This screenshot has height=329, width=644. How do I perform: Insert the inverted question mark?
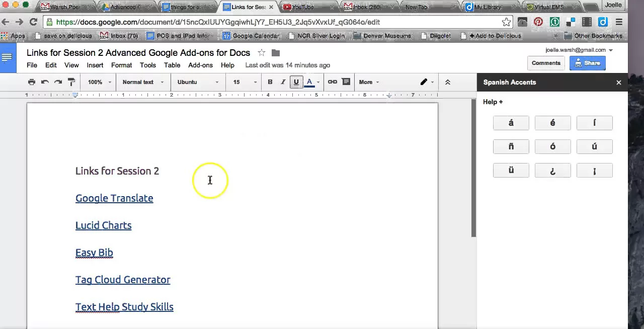(553, 171)
